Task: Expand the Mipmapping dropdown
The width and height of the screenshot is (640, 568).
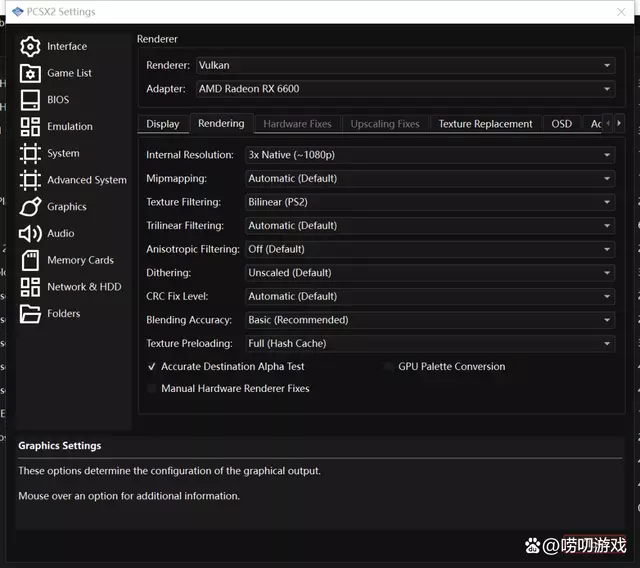Action: pos(430,179)
